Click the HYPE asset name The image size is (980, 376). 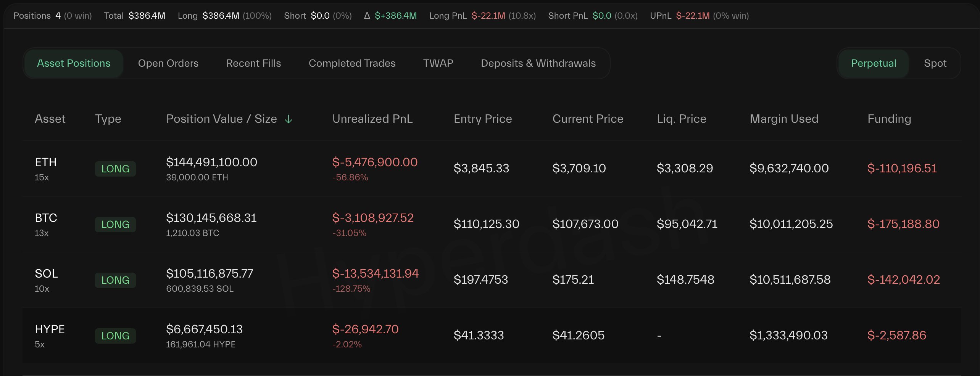click(50, 329)
